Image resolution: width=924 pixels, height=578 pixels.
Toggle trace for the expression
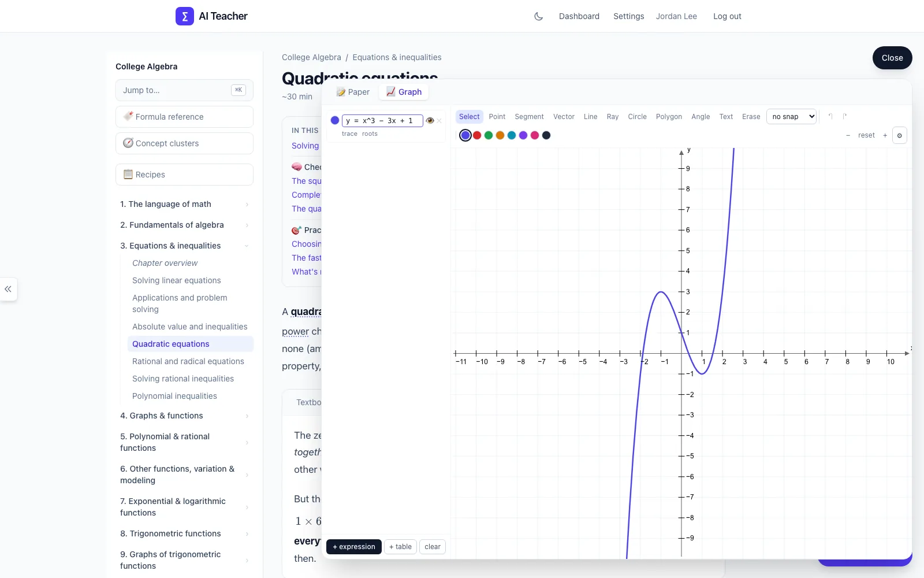tap(349, 134)
